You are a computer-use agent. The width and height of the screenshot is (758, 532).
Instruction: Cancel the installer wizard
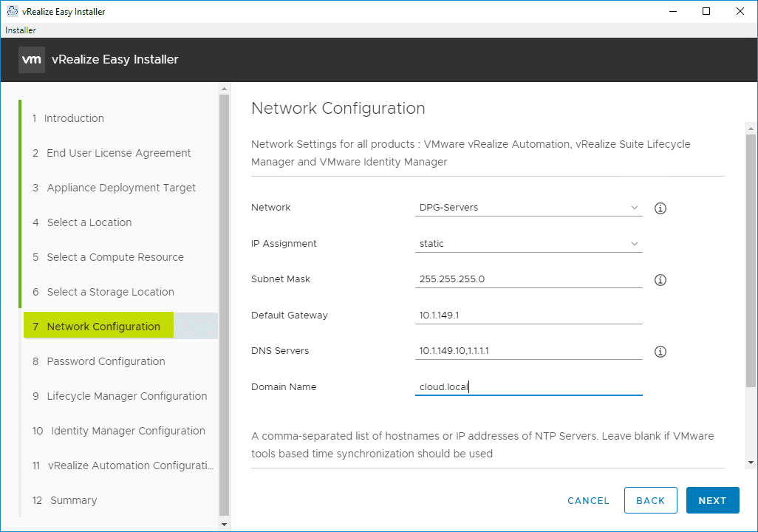click(588, 500)
